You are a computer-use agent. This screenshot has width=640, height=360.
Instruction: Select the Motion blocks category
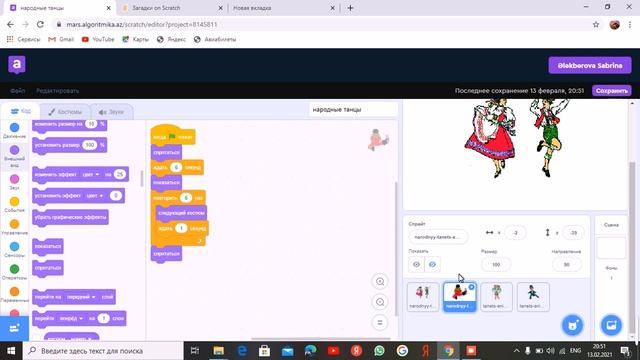click(x=14, y=131)
